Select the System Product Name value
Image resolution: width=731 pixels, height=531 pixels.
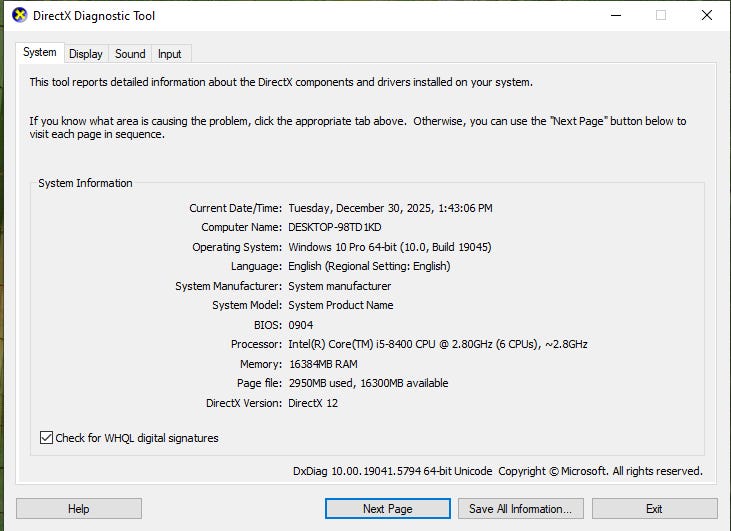[341, 305]
